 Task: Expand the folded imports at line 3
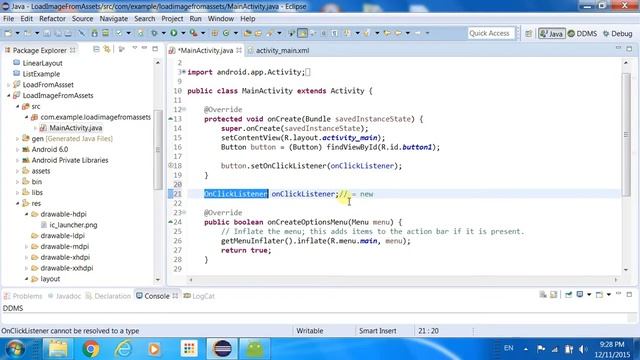click(x=184, y=72)
